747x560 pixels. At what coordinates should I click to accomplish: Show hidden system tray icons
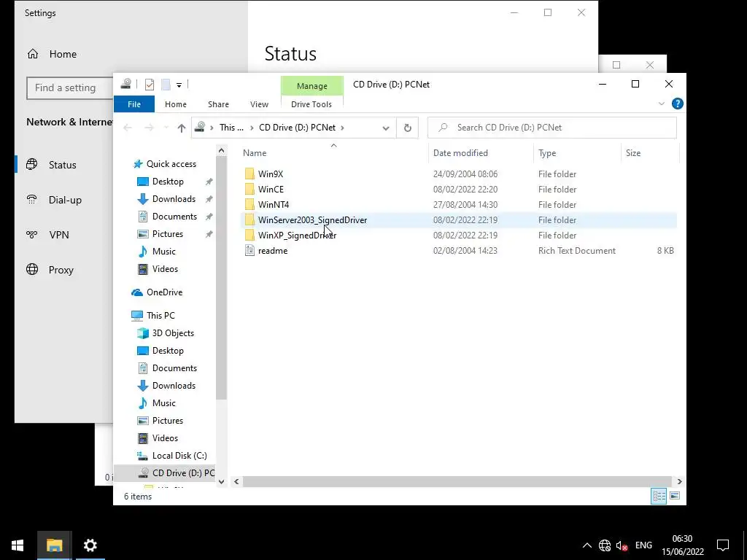click(x=587, y=545)
